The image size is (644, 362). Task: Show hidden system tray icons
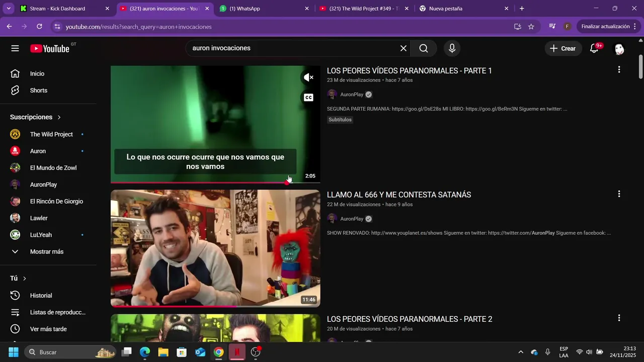521,352
